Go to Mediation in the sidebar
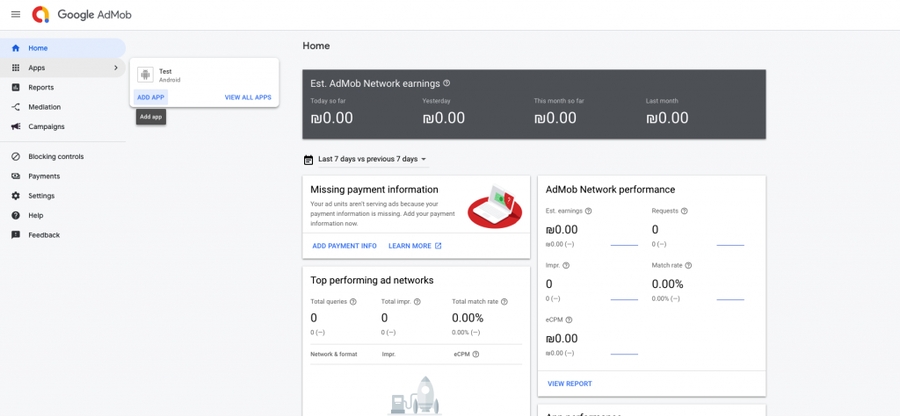Viewport: 900px width, 416px height. (44, 107)
